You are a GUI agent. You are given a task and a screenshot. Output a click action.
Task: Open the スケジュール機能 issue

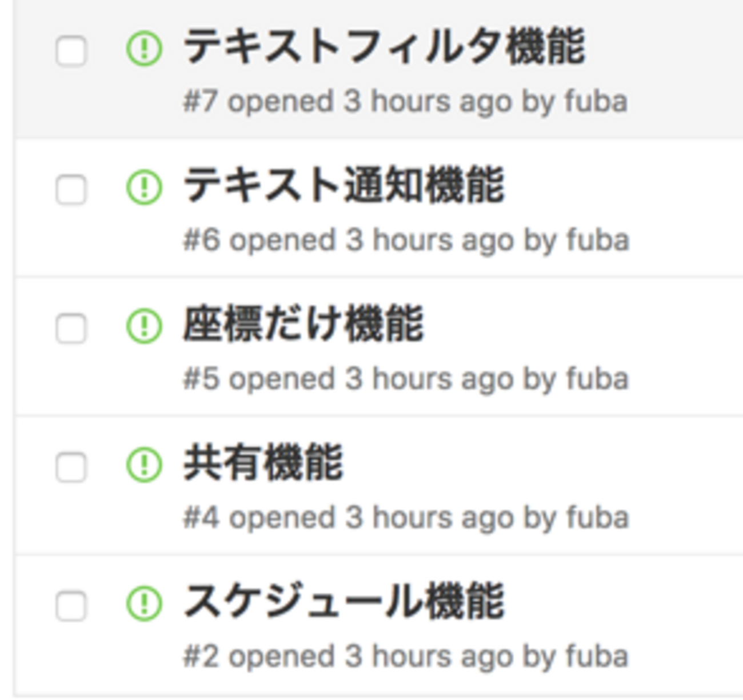click(x=343, y=601)
